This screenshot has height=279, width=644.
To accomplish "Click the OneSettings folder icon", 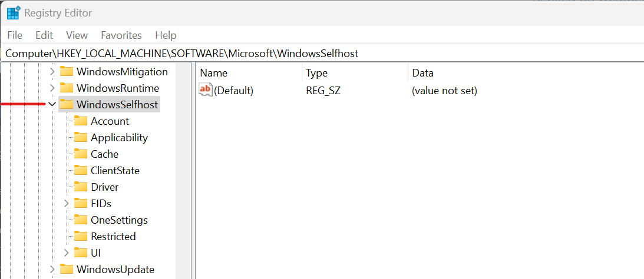I will [81, 220].
